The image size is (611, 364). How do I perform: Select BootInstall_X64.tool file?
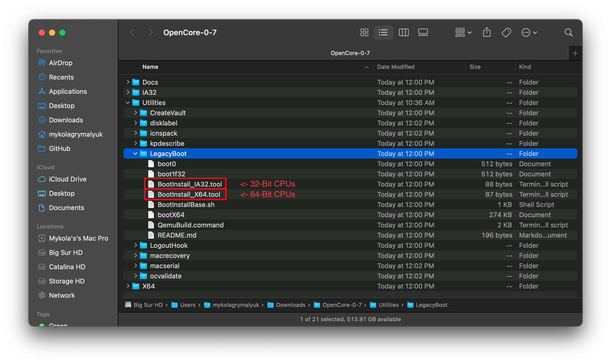click(189, 194)
